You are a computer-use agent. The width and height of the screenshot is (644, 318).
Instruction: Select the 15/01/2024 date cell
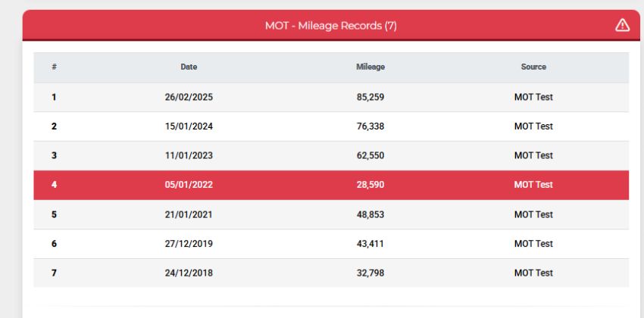(189, 126)
